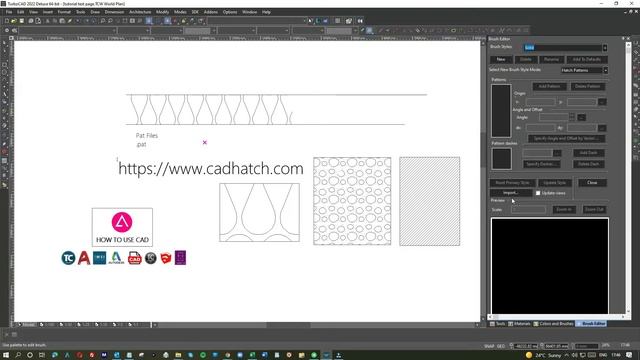Click the Add To Defaults button

click(x=587, y=60)
